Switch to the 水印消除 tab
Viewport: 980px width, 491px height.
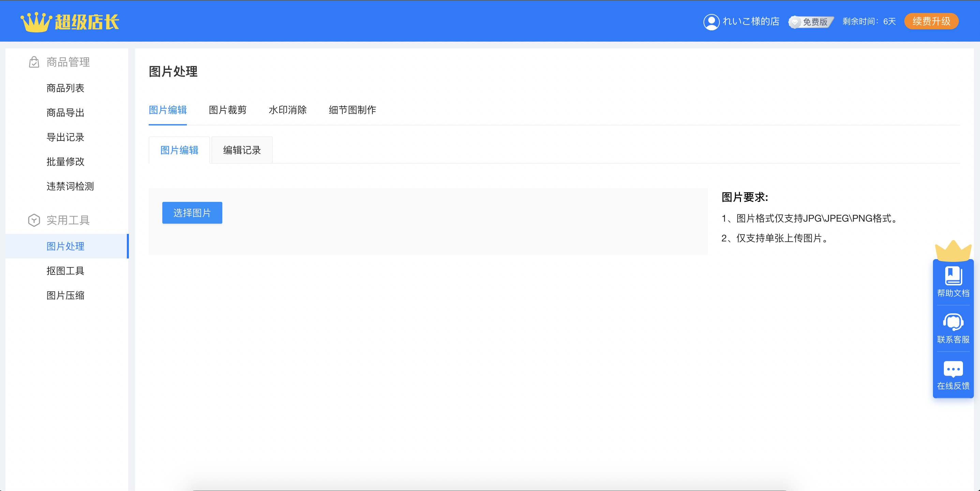point(287,110)
